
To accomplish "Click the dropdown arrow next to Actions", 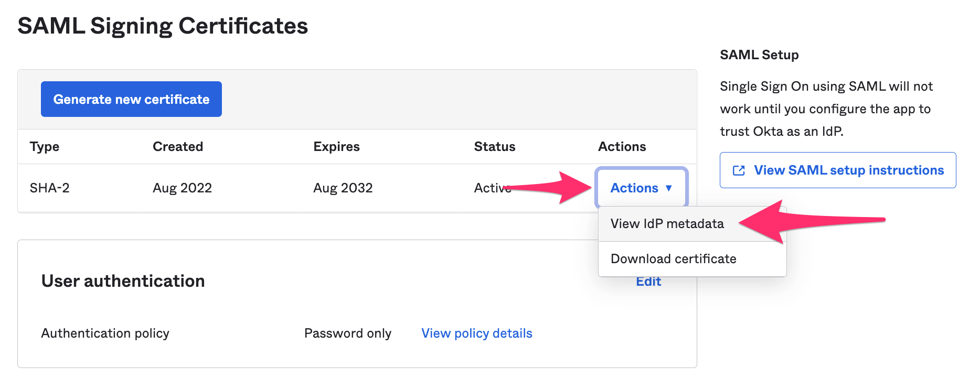I will (670, 188).
